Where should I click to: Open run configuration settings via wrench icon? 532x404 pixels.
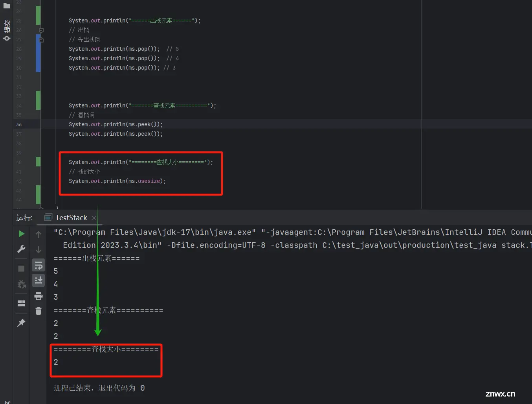point(21,249)
